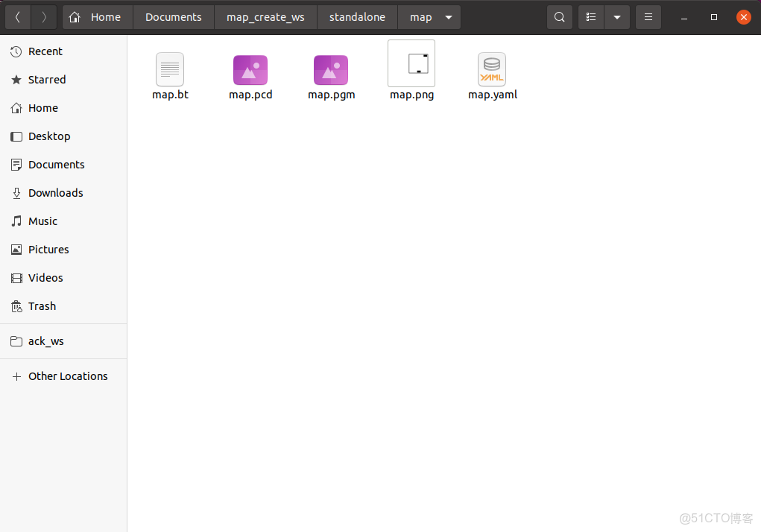Close the file manager window
Image resolution: width=761 pixels, height=532 pixels.
(x=744, y=17)
